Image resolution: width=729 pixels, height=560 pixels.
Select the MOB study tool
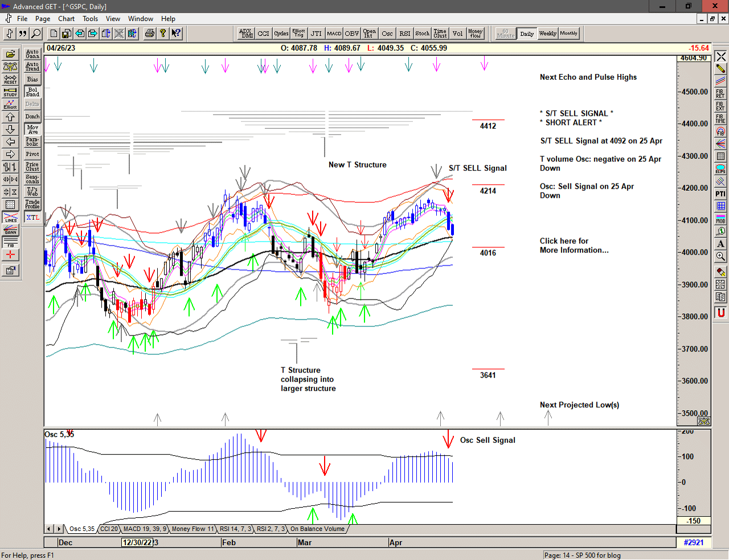point(720,219)
